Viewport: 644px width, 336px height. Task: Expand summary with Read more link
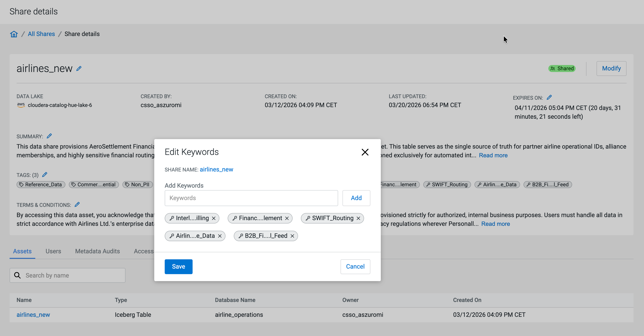tap(493, 155)
